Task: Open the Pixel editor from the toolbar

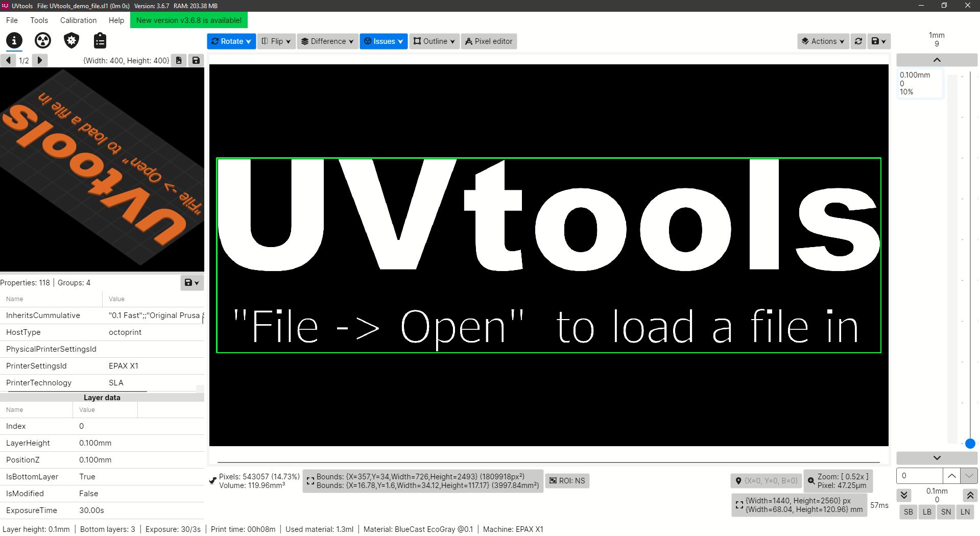Action: tap(488, 41)
